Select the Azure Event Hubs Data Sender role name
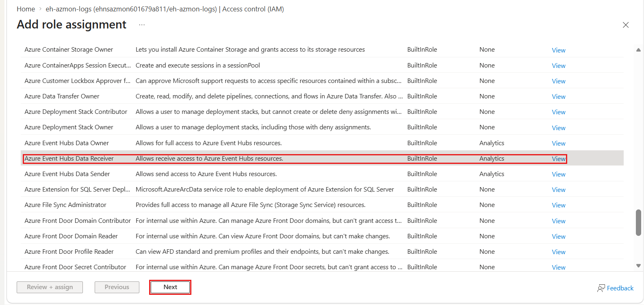The height and width of the screenshot is (305, 644). [67, 174]
